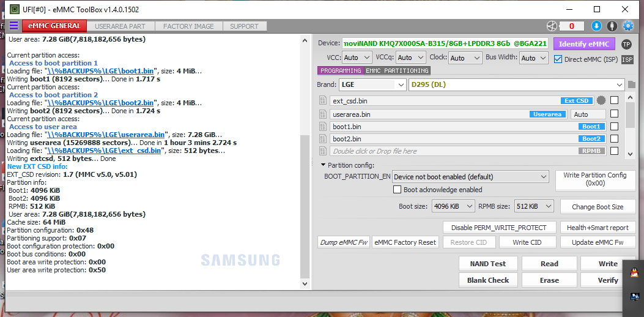This screenshot has height=317, width=644.
Task: Click the gray cog next to Ext CSD
Action: (x=601, y=100)
